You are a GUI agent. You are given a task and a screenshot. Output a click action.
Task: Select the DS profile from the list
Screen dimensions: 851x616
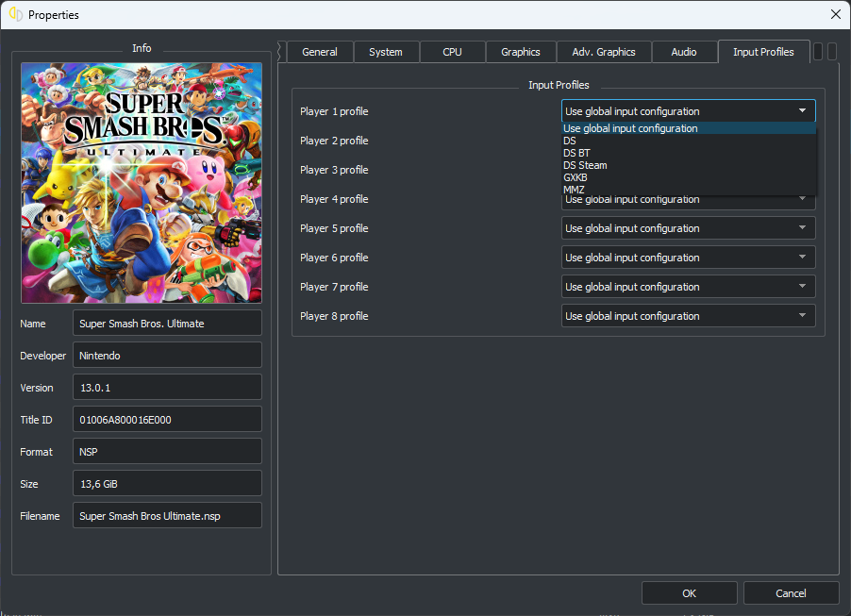tap(570, 141)
